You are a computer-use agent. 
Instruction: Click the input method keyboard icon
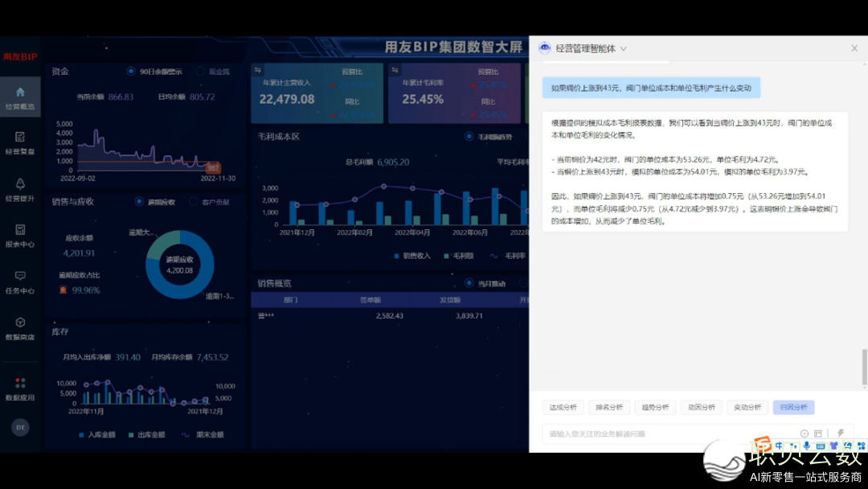coord(821,446)
